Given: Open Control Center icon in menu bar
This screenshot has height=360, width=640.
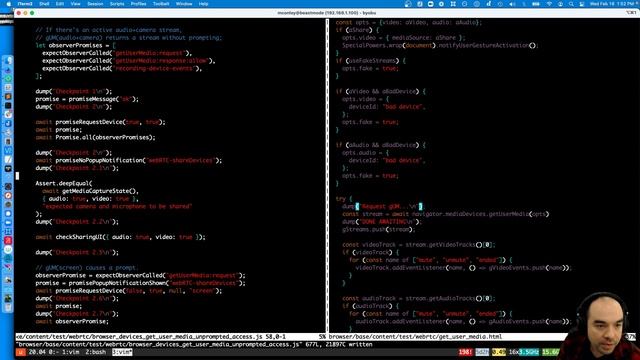Looking at the screenshot, I should (582, 4).
